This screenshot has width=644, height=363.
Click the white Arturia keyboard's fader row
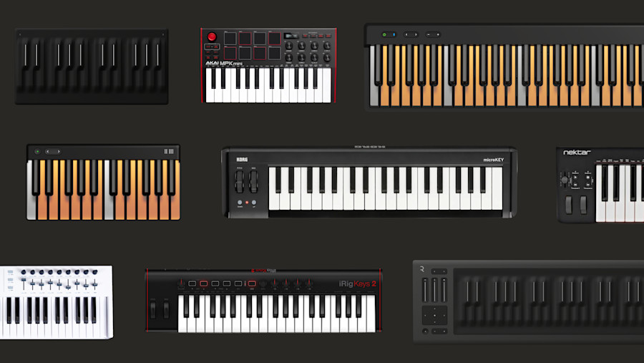coord(59,284)
